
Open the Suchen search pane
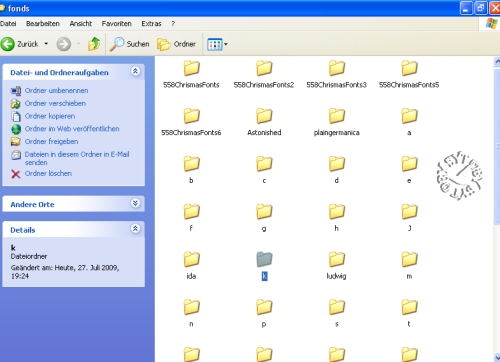tap(129, 44)
